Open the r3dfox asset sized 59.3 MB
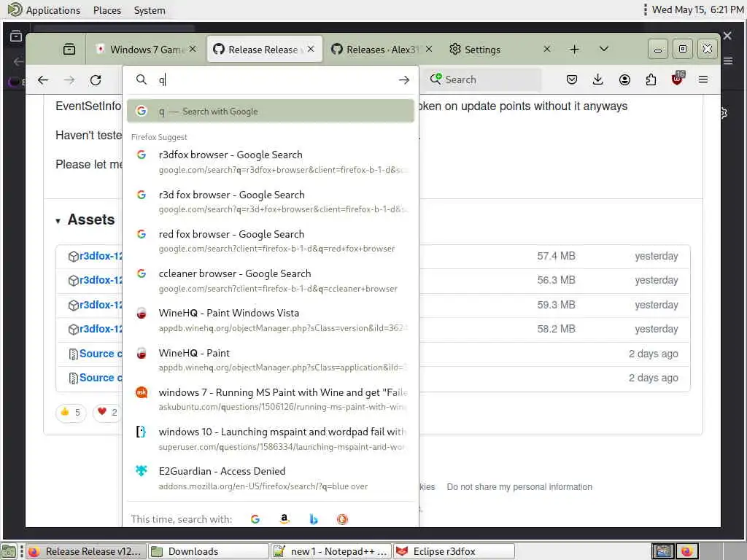Screen dimensions: 747x560 tap(101, 305)
